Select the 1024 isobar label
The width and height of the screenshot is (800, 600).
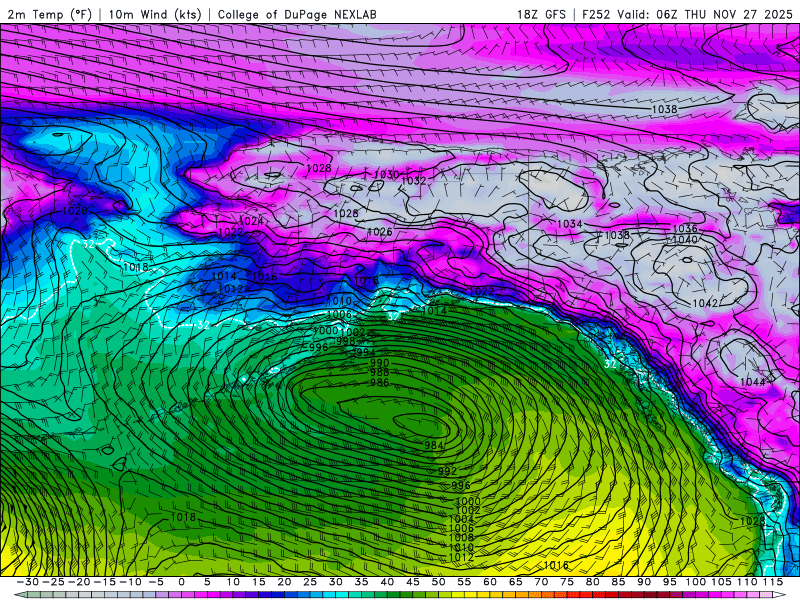(x=251, y=221)
